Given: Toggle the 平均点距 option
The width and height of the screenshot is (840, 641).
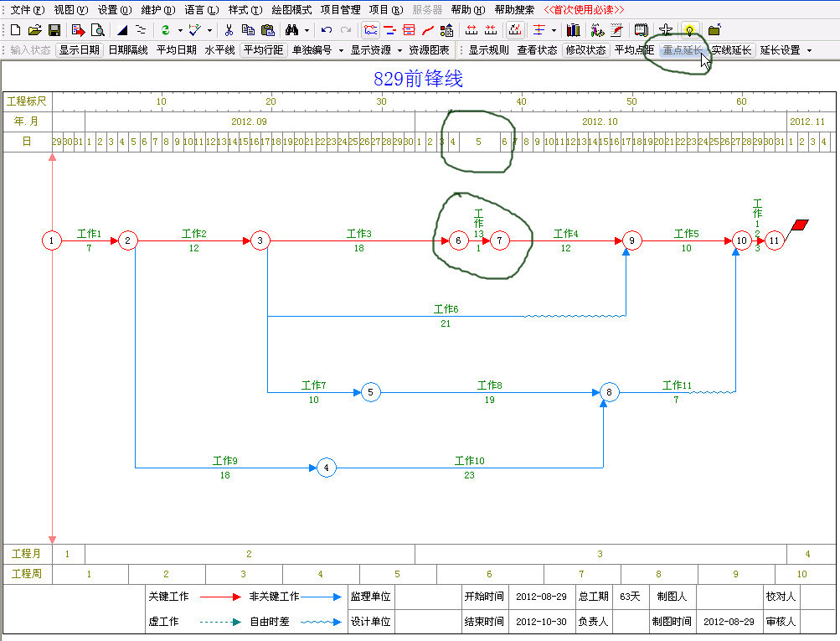Looking at the screenshot, I should click(x=634, y=49).
